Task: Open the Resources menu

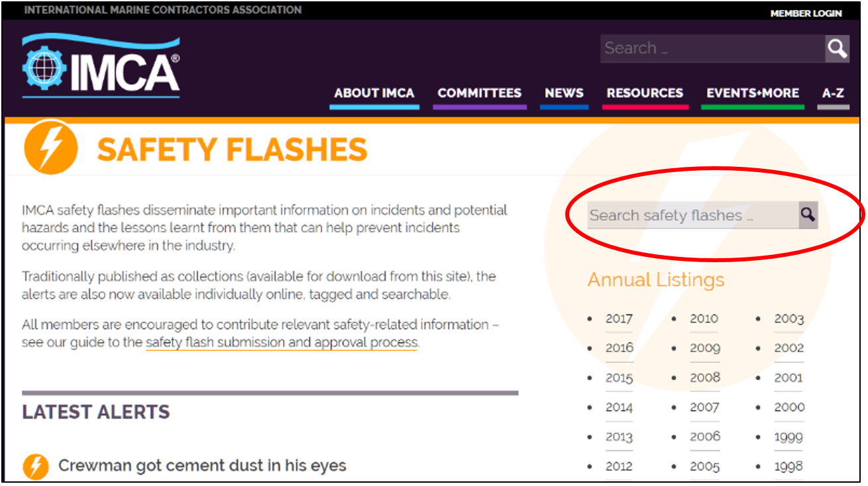Action: pos(645,93)
